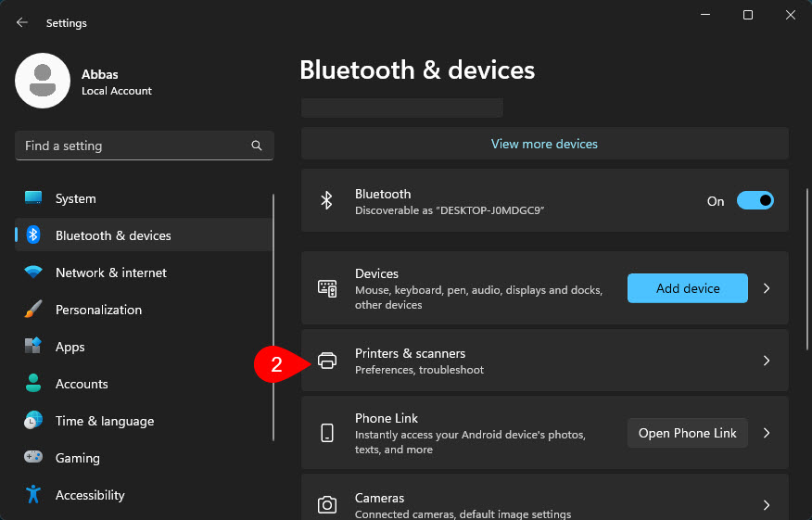Click the Find a setting search box
Screen dimensions: 812x520
point(134,146)
